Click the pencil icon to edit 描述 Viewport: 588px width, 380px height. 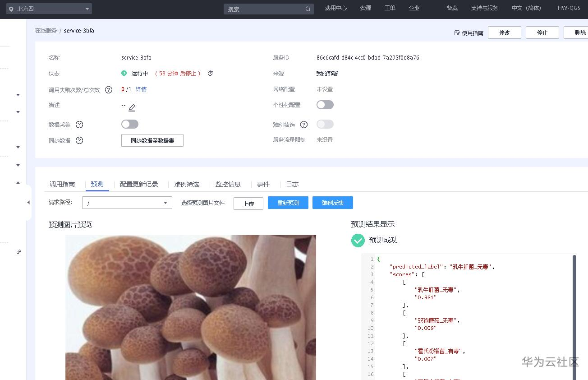(132, 108)
